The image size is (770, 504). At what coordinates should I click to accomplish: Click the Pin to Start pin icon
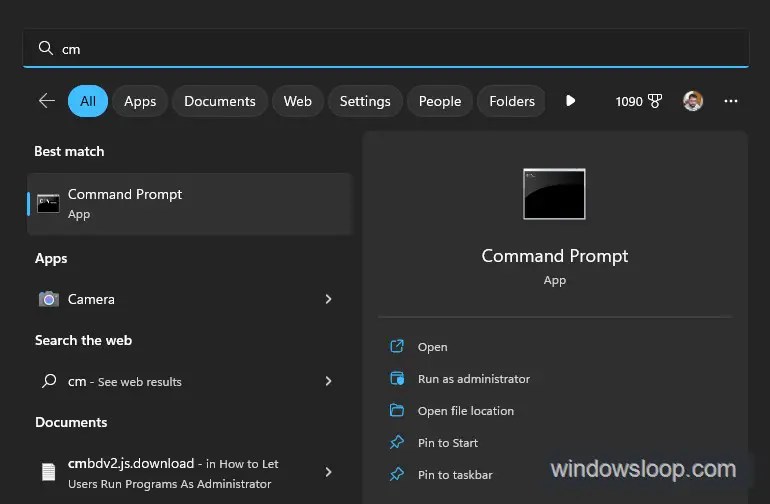click(x=397, y=442)
